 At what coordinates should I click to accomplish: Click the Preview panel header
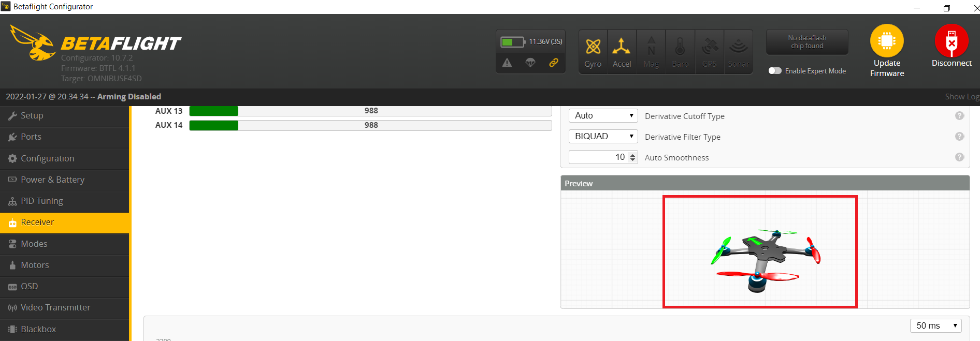coord(765,183)
